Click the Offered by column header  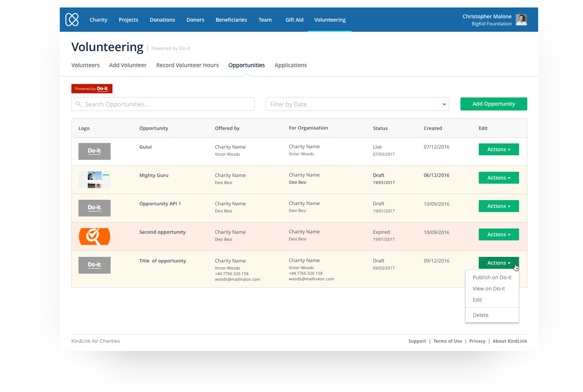tap(227, 128)
